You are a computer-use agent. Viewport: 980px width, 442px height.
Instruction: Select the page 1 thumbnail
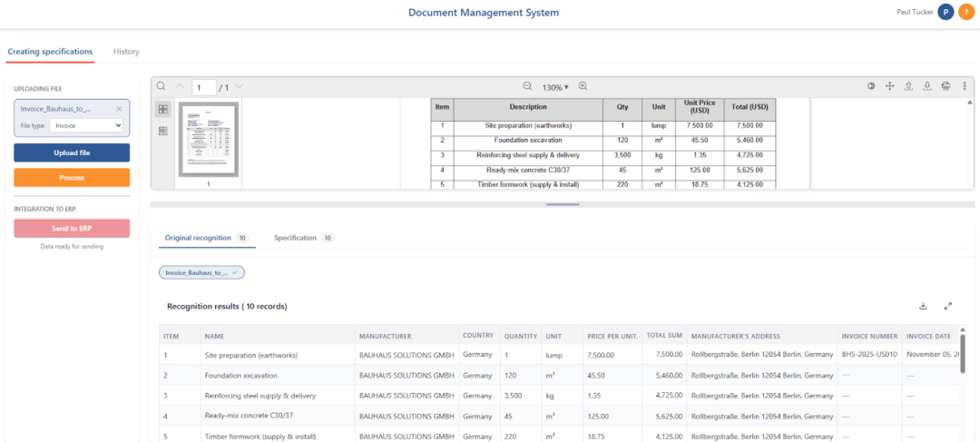(209, 139)
